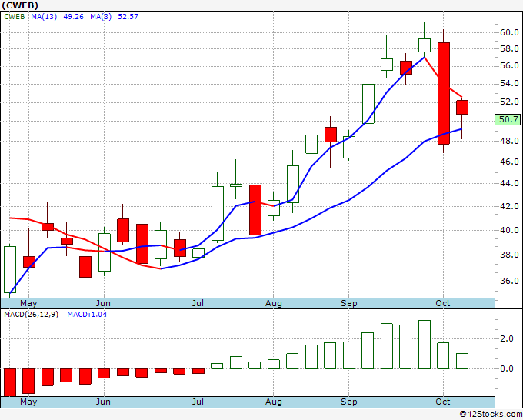Image resolution: width=523 pixels, height=420 pixels.
Task: Click Jul on the MACD panel time axis
Action: pos(198,402)
